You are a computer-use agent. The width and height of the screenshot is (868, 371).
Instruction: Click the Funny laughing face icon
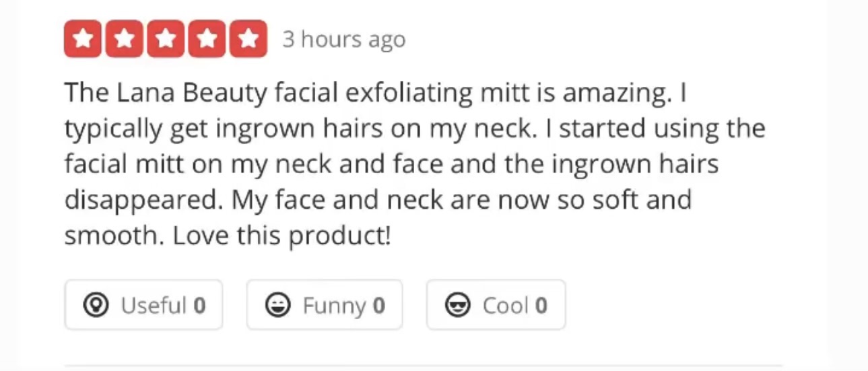click(x=277, y=306)
